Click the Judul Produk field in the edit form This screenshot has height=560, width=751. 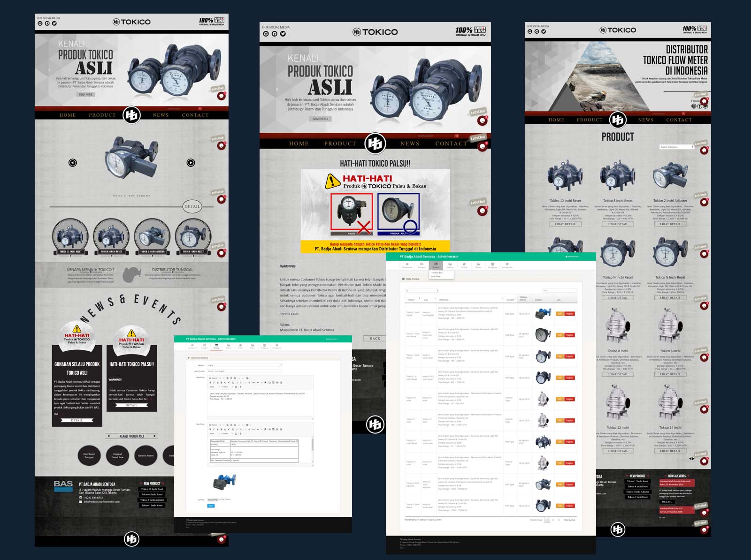[x=245, y=371]
